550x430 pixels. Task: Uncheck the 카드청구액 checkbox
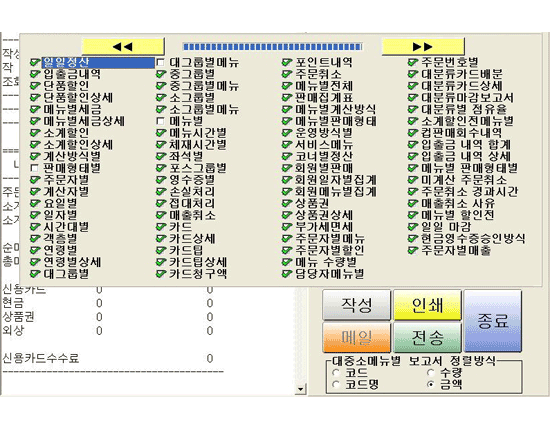tap(161, 274)
